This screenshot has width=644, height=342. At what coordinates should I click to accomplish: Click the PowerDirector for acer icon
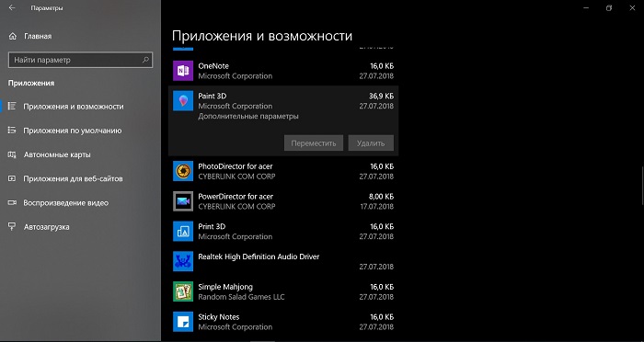pos(183,201)
